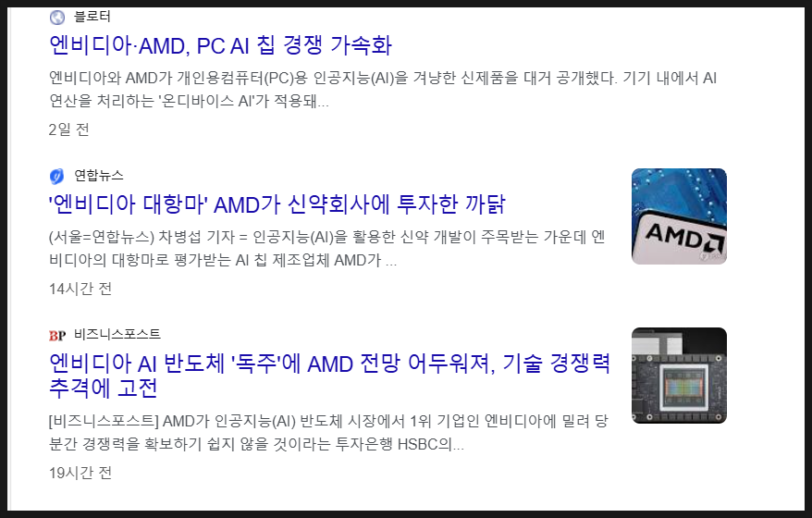Open '엔비디아·AMD, PC AI 칩 경쟁 가속화' headline
The width and height of the screenshot is (812, 518).
[x=221, y=45]
